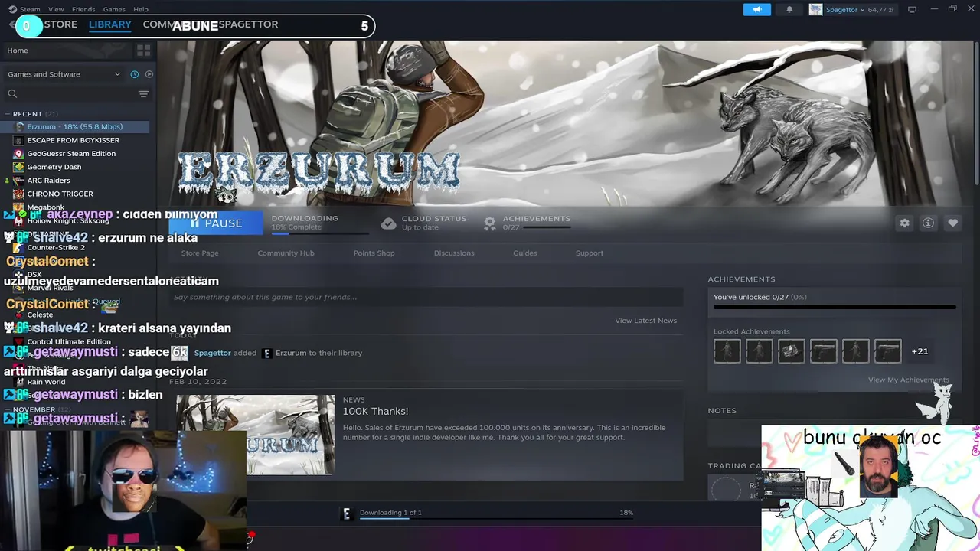Collapse the NOVEMBER section
This screenshot has height=551, width=980.
[x=8, y=410]
